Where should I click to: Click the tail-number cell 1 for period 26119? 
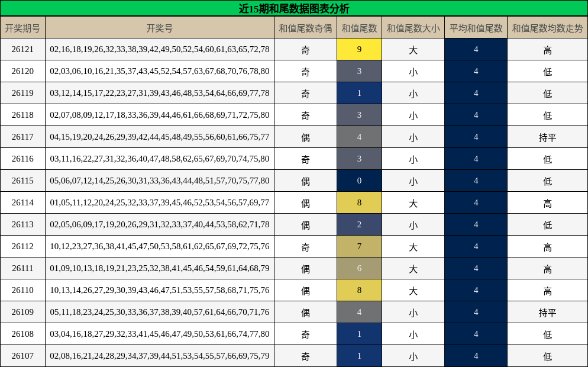pos(359,93)
